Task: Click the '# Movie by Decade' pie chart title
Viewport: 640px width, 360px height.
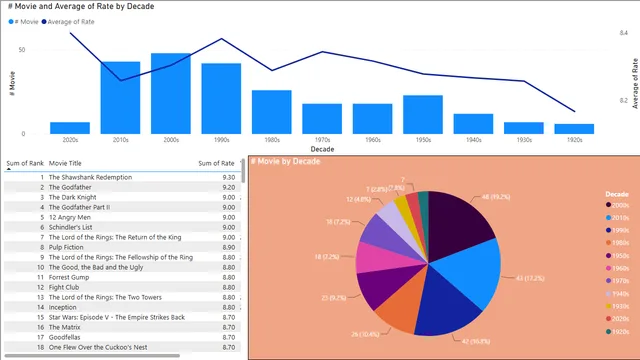Action: (x=285, y=161)
